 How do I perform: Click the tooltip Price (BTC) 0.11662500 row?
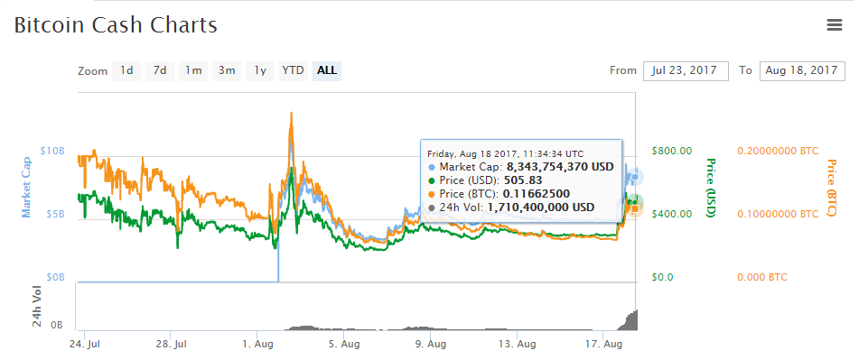(x=499, y=194)
